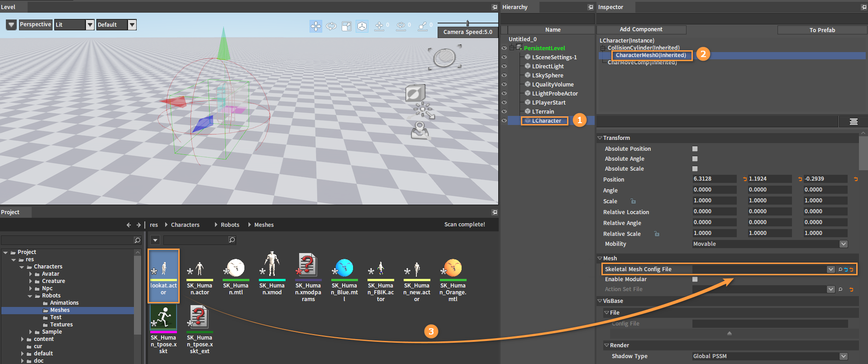
Task: Hide the LDirectLight actor
Action: tap(504, 66)
